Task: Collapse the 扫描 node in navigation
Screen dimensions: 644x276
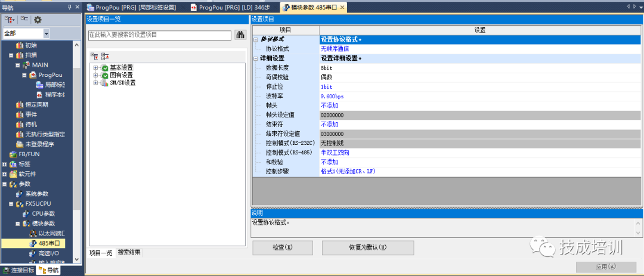Action: (x=11, y=55)
